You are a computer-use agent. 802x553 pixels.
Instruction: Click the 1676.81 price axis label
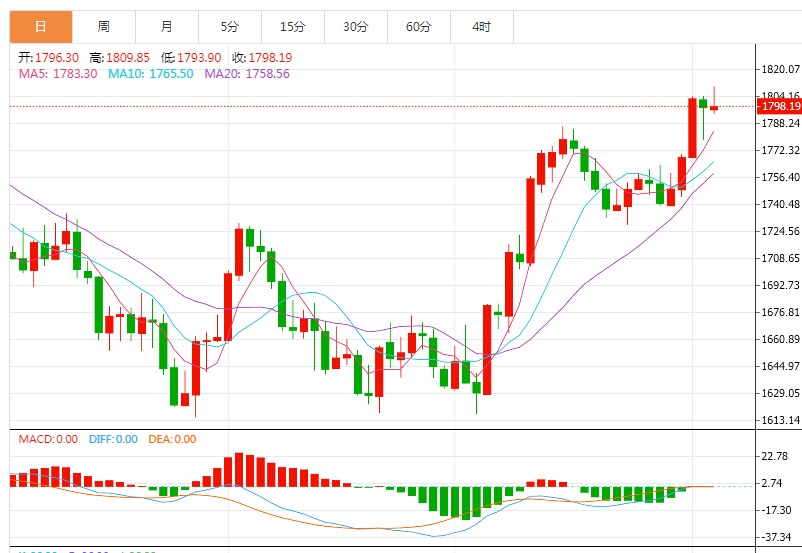coord(781,313)
